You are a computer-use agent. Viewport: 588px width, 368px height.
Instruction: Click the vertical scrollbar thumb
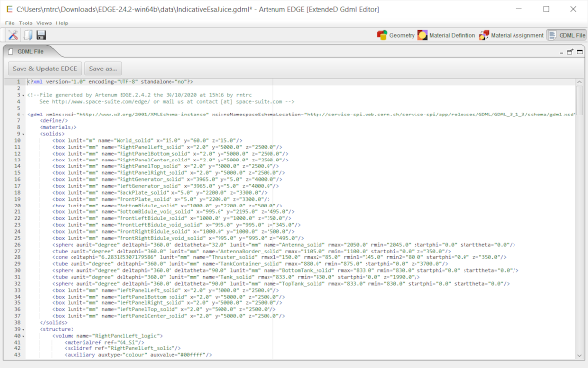[580, 101]
